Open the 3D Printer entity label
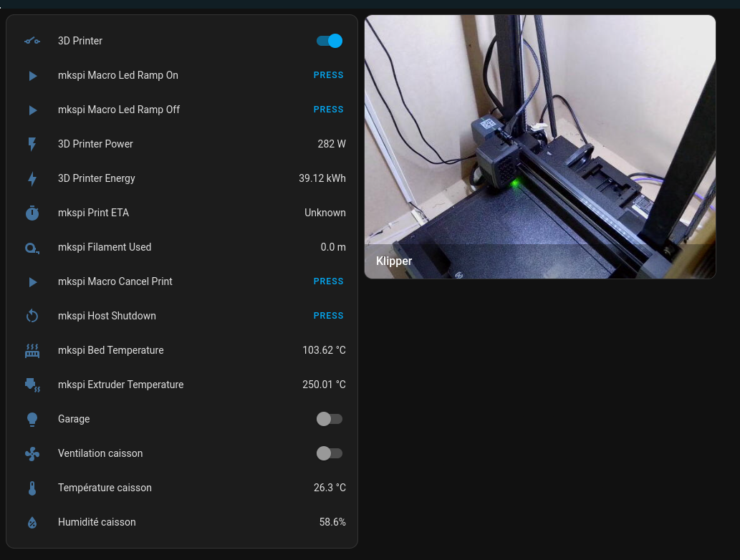Screen dimensions: 740x560 pyautogui.click(x=80, y=41)
